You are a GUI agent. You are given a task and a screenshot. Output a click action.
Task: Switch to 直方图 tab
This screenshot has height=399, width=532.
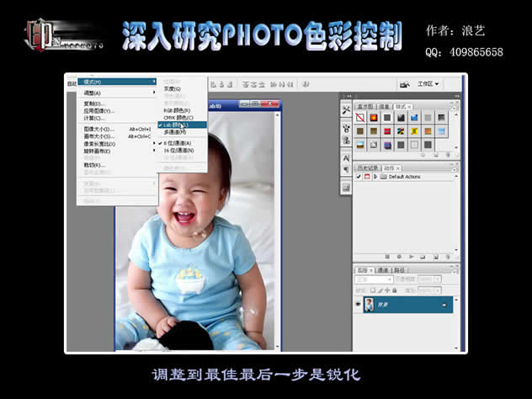[x=365, y=107]
